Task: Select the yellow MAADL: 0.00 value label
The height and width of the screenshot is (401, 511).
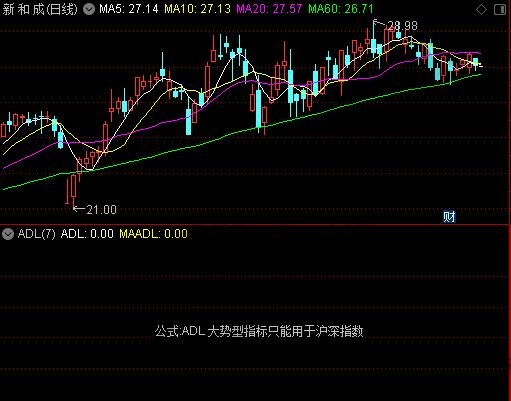Action: tap(153, 234)
